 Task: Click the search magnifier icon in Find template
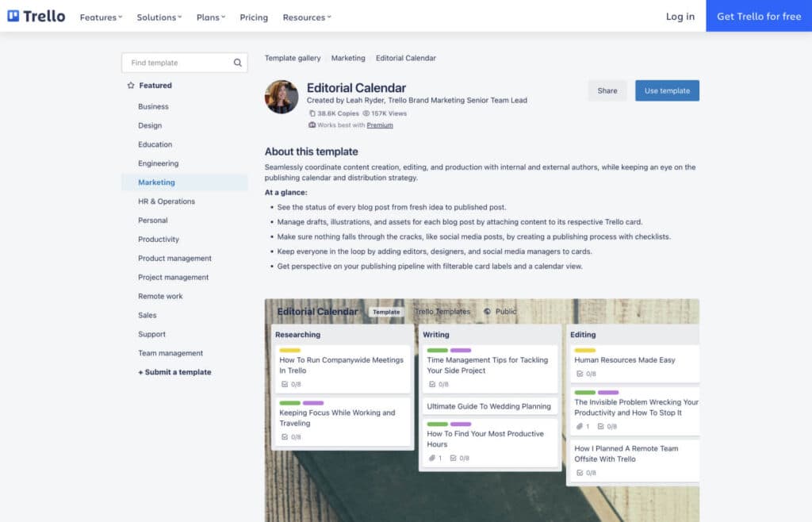[x=237, y=63]
